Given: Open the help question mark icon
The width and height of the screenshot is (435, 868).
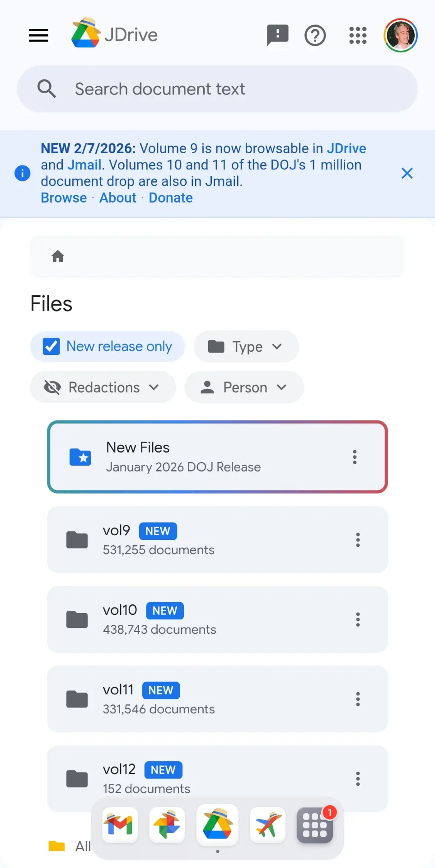Looking at the screenshot, I should (x=315, y=35).
